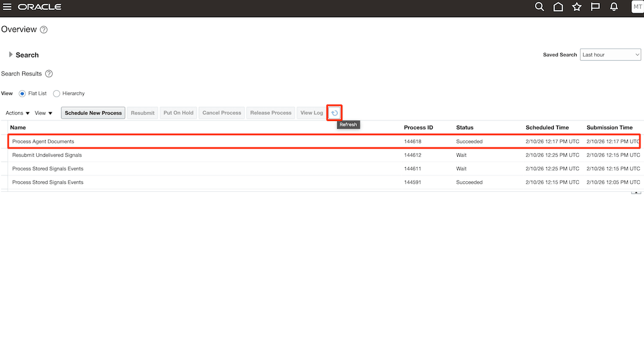Click the Oracle logo

(x=40, y=6)
